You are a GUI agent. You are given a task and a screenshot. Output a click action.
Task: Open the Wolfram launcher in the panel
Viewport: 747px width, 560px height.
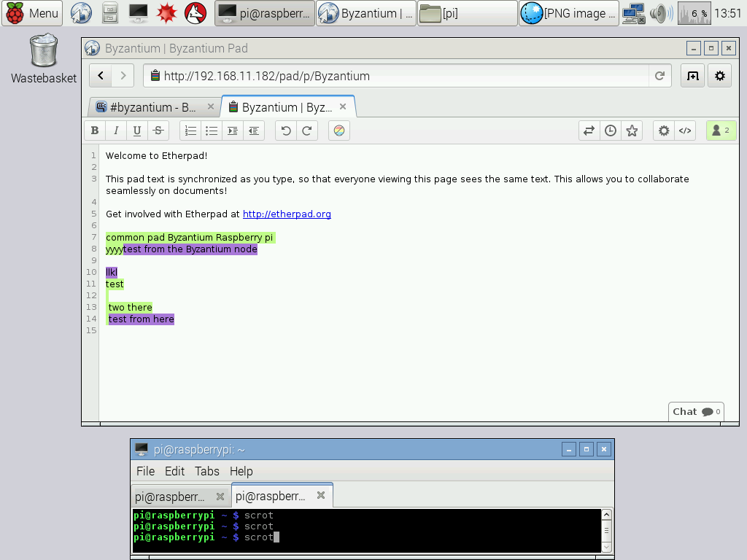pyautogui.click(x=196, y=13)
